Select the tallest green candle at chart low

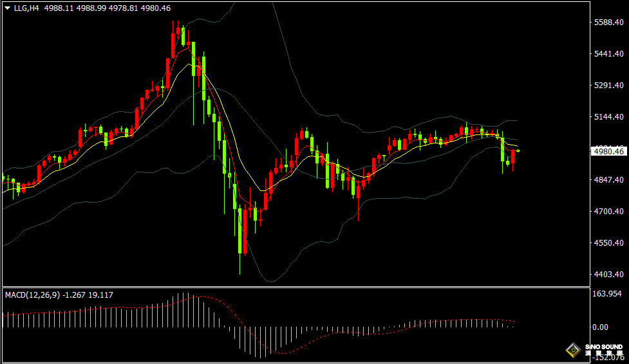tap(239, 232)
